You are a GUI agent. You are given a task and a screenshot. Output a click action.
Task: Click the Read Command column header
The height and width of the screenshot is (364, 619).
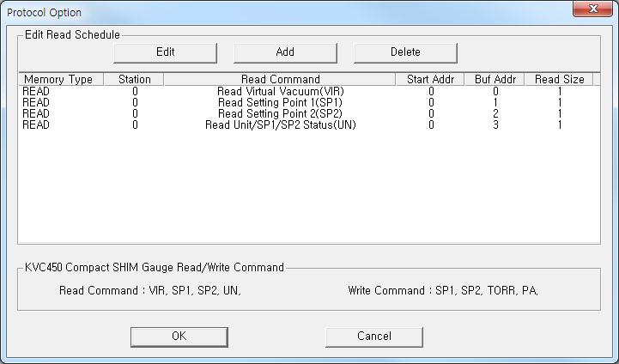(x=280, y=79)
